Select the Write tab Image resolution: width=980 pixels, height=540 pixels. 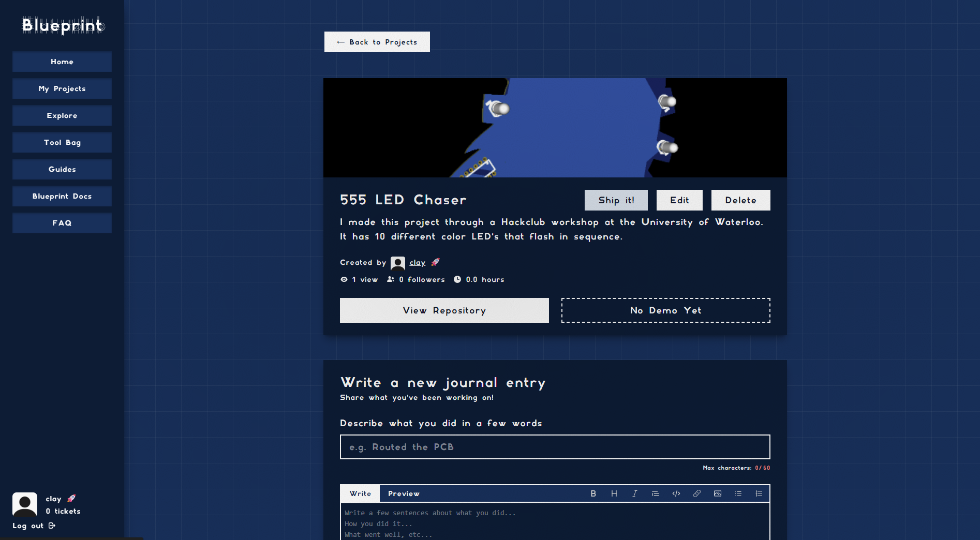pyautogui.click(x=360, y=493)
